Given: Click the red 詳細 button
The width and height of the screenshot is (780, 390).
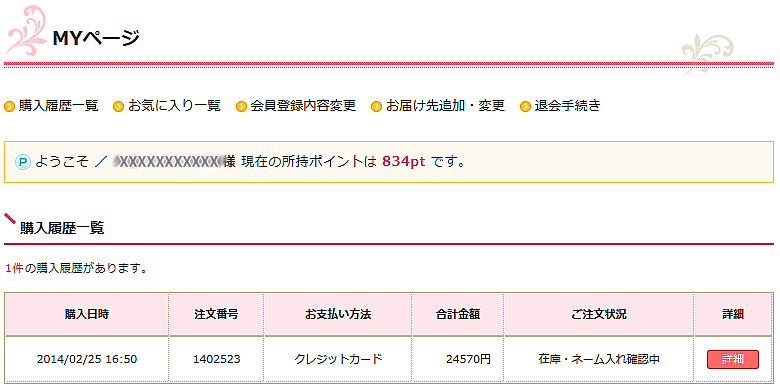Looking at the screenshot, I should pos(733,359).
